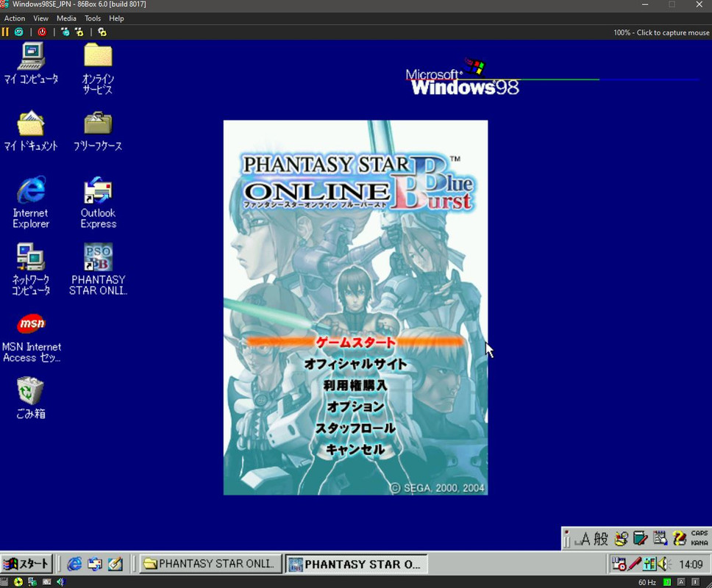Open IME dictionary tool book icon
Image resolution: width=712 pixels, height=588 pixels.
coord(640,539)
